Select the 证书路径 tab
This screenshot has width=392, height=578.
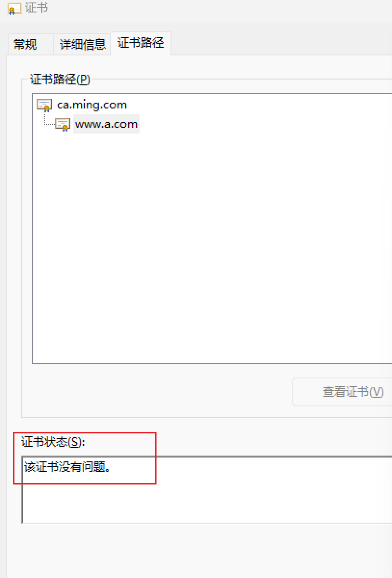click(x=141, y=43)
